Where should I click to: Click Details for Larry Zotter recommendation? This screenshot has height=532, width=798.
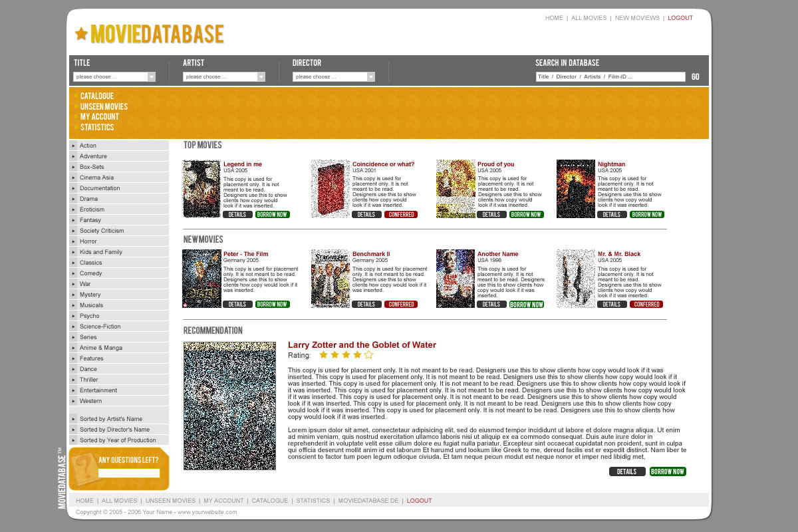[x=627, y=471]
